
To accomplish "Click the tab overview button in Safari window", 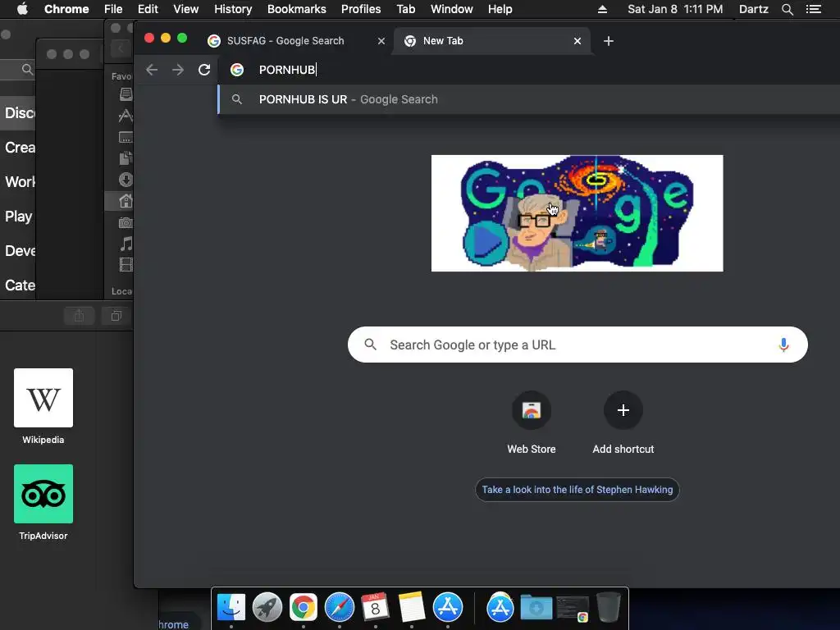I will [116, 316].
